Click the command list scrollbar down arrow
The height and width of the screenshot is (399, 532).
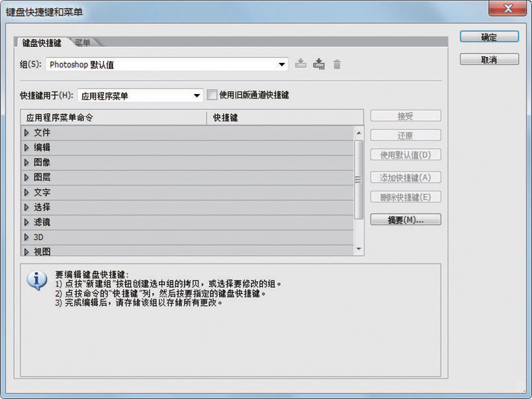pyautogui.click(x=359, y=249)
